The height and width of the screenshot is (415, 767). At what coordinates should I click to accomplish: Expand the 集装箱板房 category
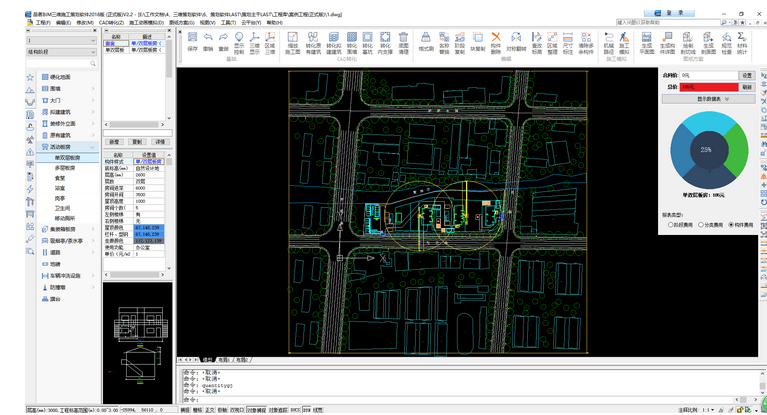click(92, 229)
